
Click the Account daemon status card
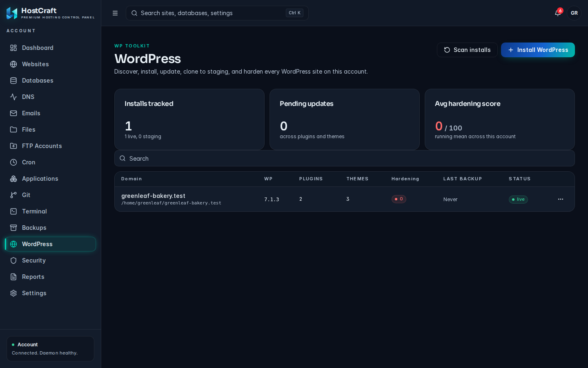50,349
